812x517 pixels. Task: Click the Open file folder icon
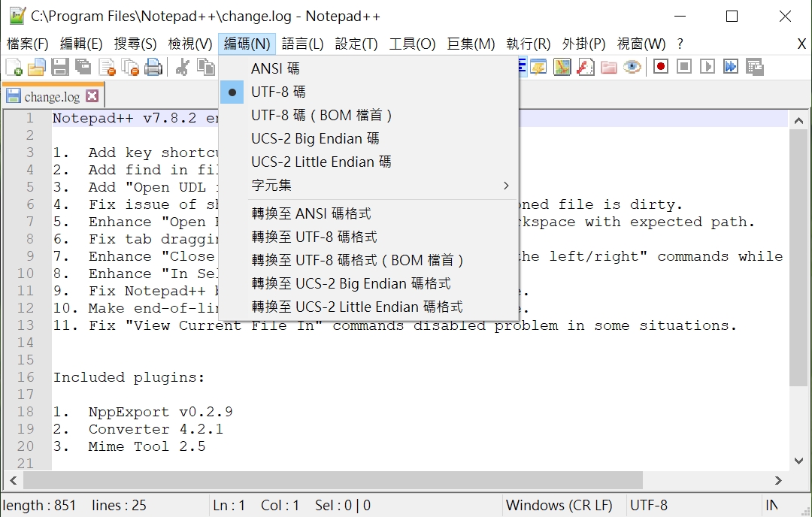[x=37, y=68]
